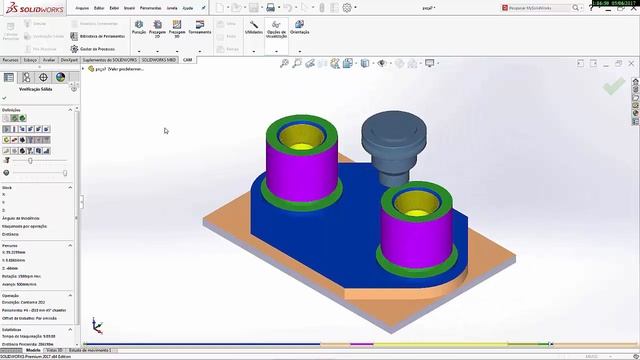Switch to Suplementos do SOLIDWORKS tab

[x=110, y=60]
